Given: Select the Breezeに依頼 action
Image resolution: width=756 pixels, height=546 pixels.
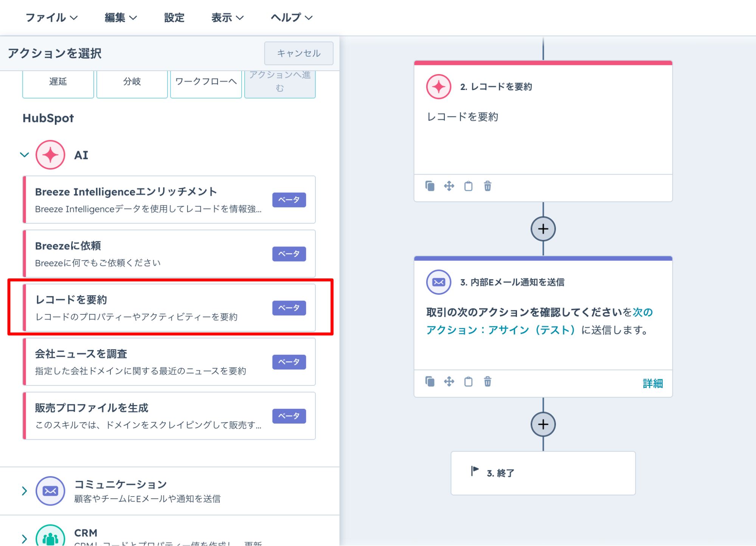Looking at the screenshot, I should click(169, 254).
